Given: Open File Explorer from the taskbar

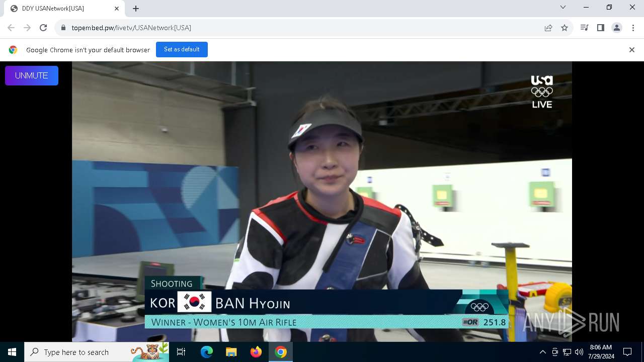Looking at the screenshot, I should 231,352.
